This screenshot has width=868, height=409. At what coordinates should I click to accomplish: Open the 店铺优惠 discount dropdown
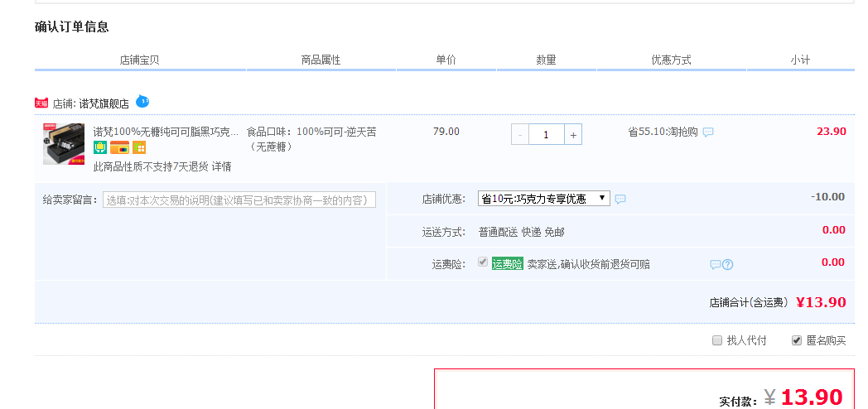click(x=543, y=199)
